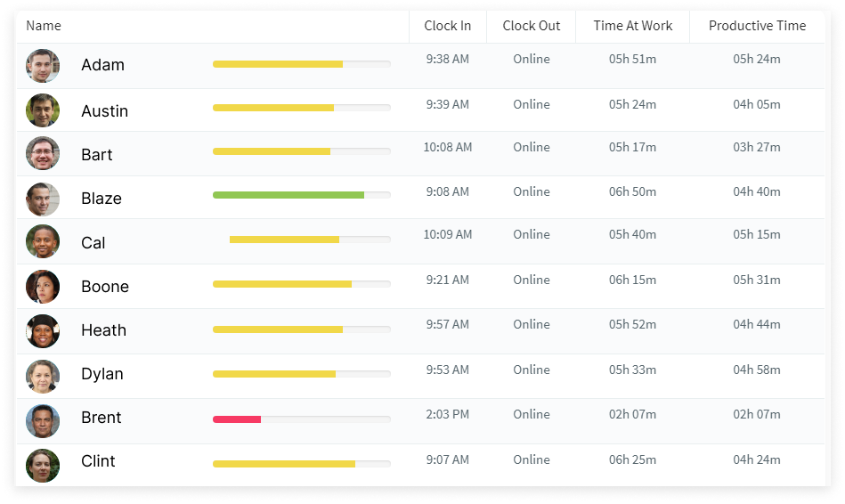Open Austin's profile photo
Image resolution: width=845 pixels, height=504 pixels.
point(43,110)
